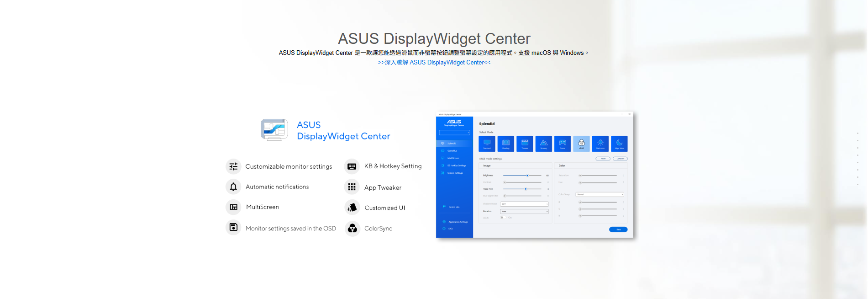Open the Shadow Boost dropdown
868x299 pixels.
coord(524,204)
